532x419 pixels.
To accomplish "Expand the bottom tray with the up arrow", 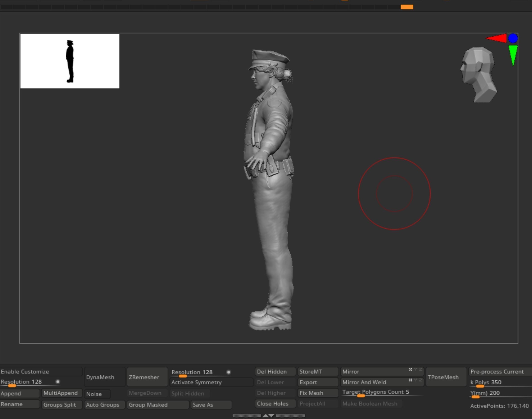I will 266,416.
